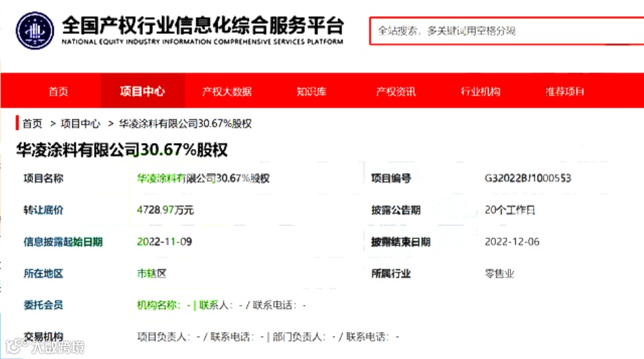Click the 披露结束日期 field label

401,242
